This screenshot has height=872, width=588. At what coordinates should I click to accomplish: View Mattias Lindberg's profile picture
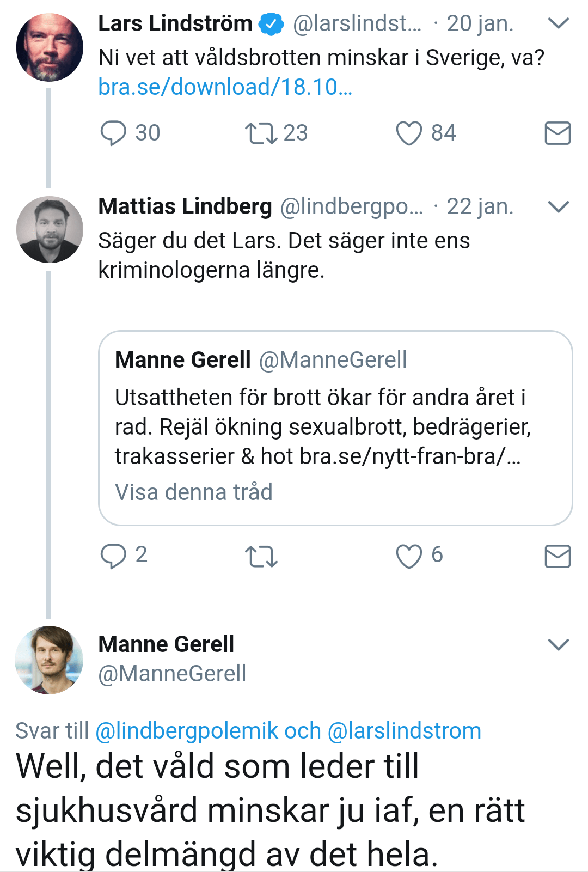(50, 230)
